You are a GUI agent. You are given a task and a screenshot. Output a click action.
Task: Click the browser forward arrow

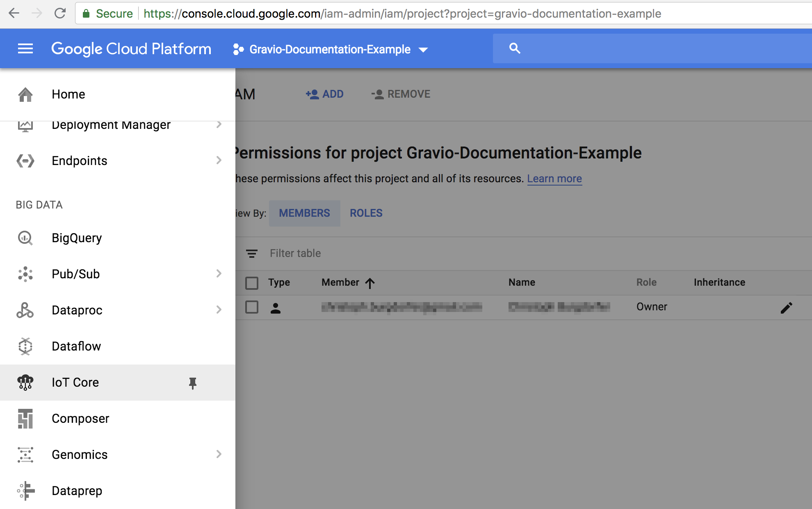(x=37, y=14)
